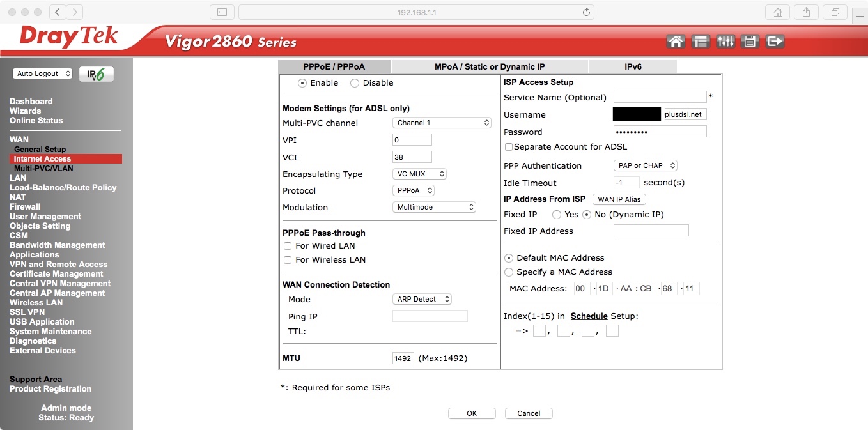Open the settings sliders icon in header
868x430 pixels.
pos(725,40)
